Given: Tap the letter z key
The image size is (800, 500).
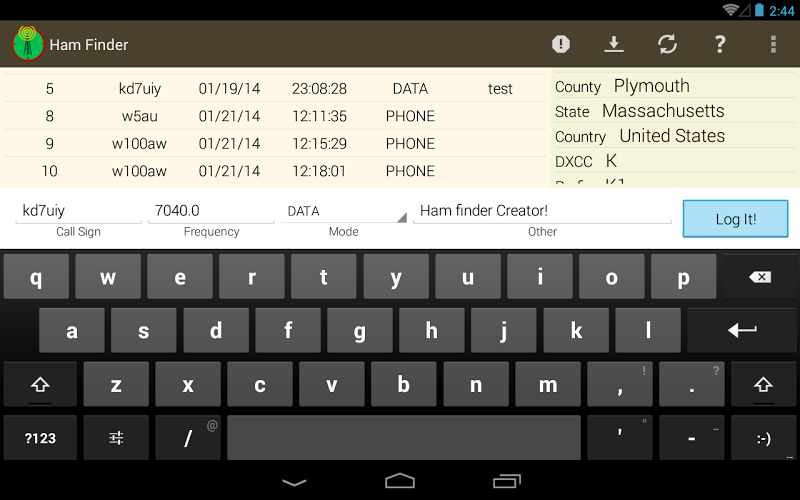Looking at the screenshot, I should (116, 384).
